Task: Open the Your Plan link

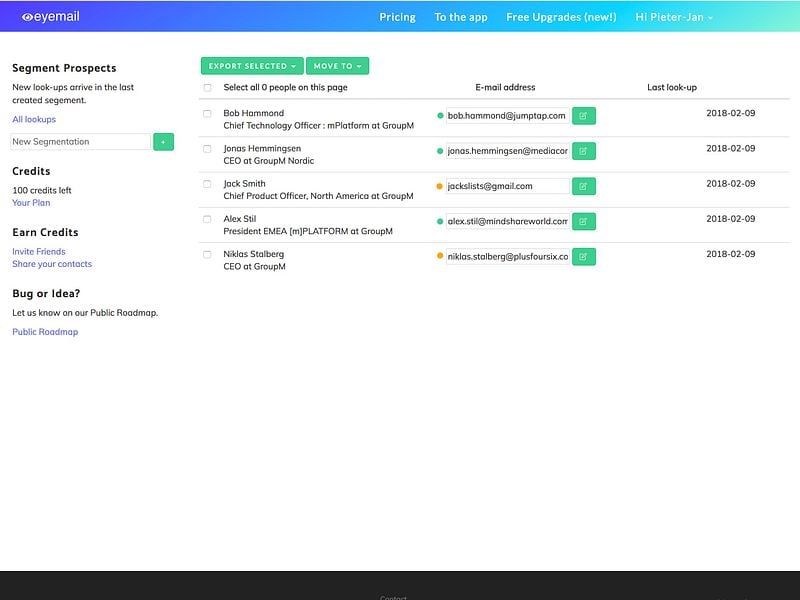Action: click(x=31, y=203)
